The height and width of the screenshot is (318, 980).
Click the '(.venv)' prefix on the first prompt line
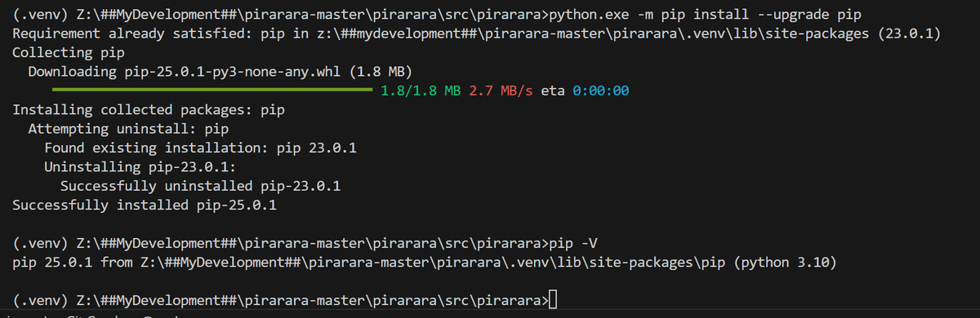(x=39, y=15)
